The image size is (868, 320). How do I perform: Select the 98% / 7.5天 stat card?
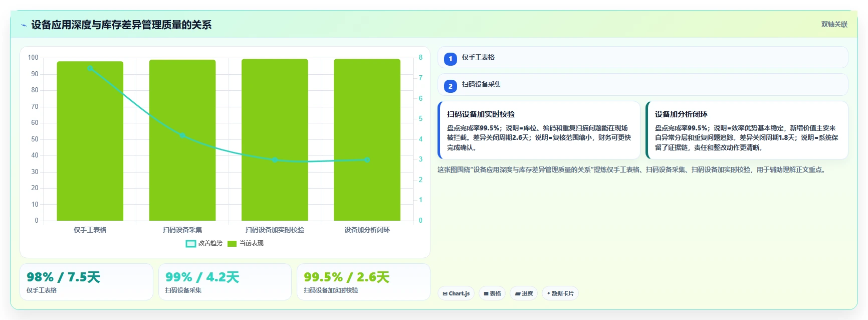[86, 282]
